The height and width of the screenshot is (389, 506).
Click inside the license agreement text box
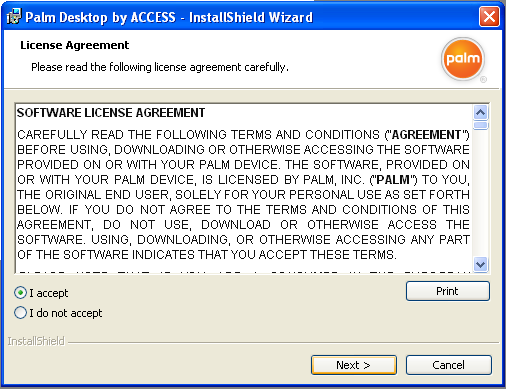(244, 189)
